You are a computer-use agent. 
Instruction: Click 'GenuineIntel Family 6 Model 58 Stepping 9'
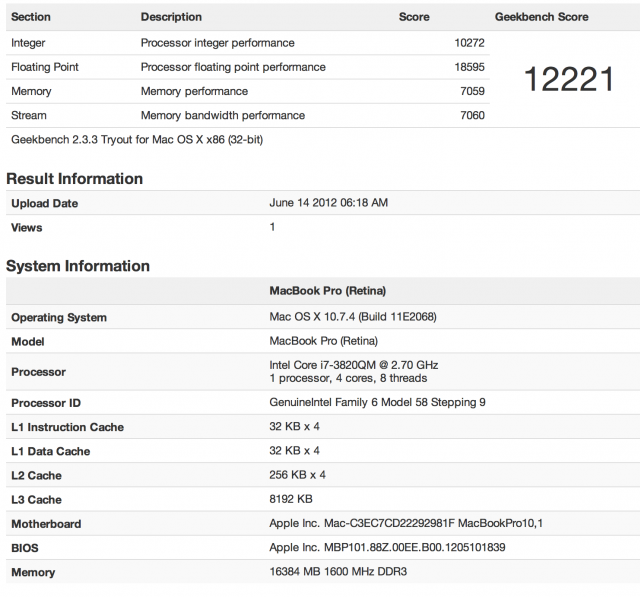coord(377,402)
